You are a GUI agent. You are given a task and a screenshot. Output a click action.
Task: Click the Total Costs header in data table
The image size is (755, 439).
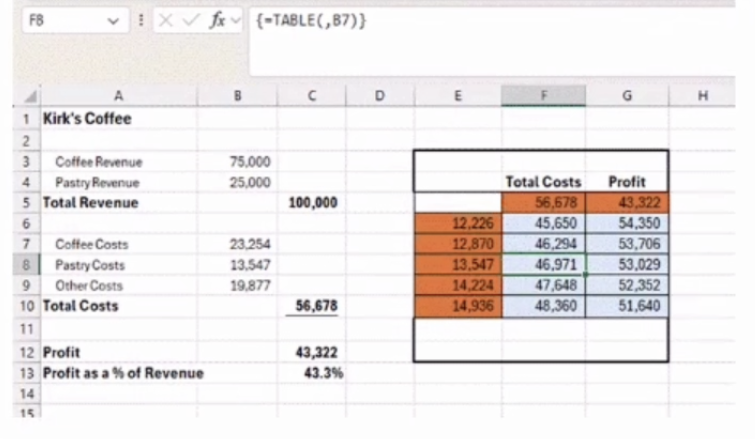point(543,182)
